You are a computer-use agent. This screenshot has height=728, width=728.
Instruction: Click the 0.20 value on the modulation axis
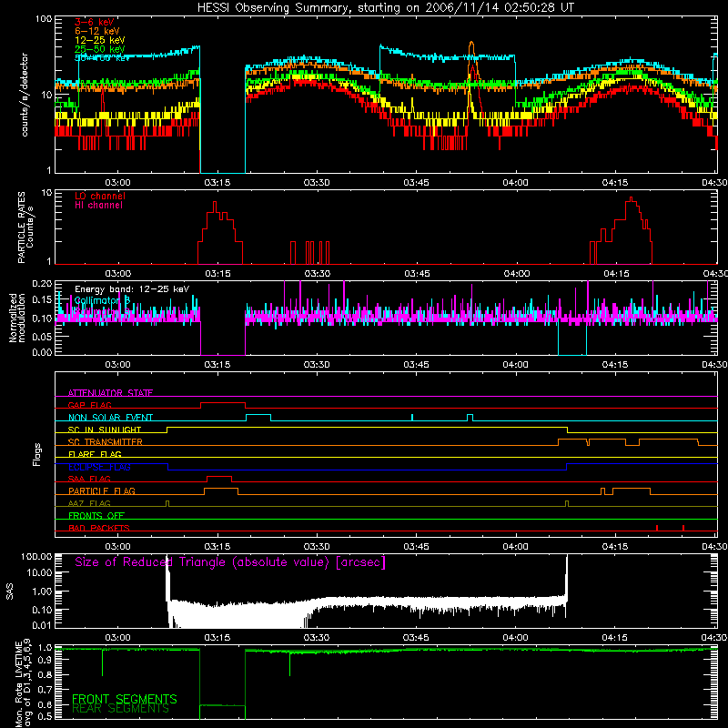[42, 284]
